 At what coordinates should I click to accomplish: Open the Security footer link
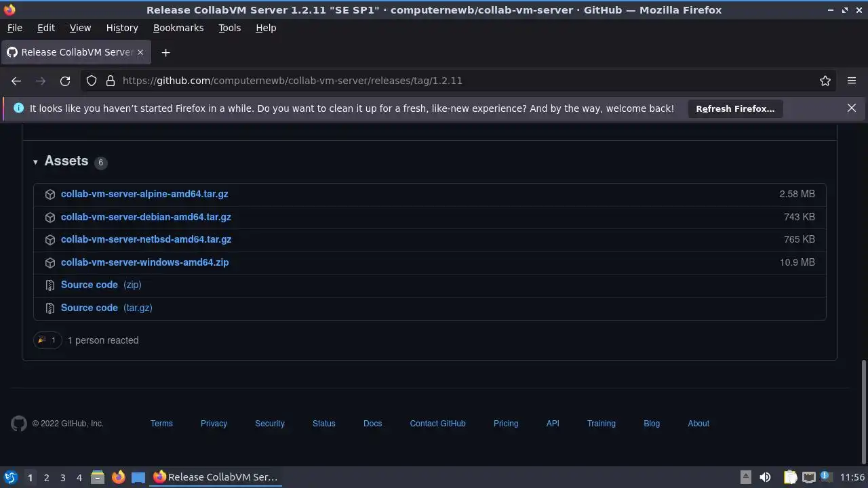click(x=270, y=424)
